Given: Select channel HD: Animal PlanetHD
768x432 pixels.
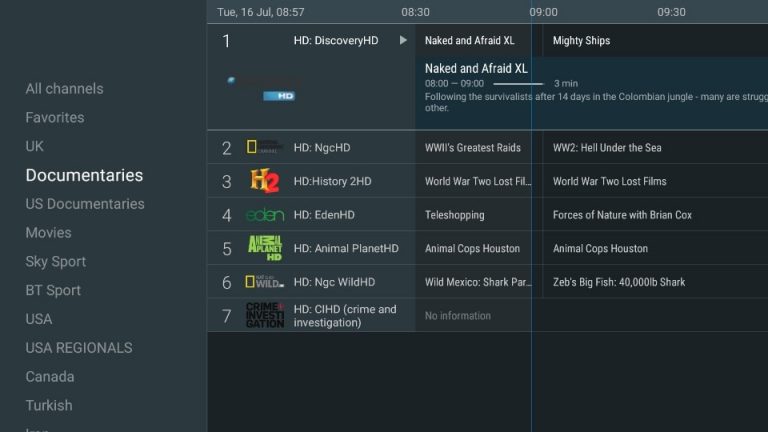Looking at the screenshot, I should pos(346,248).
